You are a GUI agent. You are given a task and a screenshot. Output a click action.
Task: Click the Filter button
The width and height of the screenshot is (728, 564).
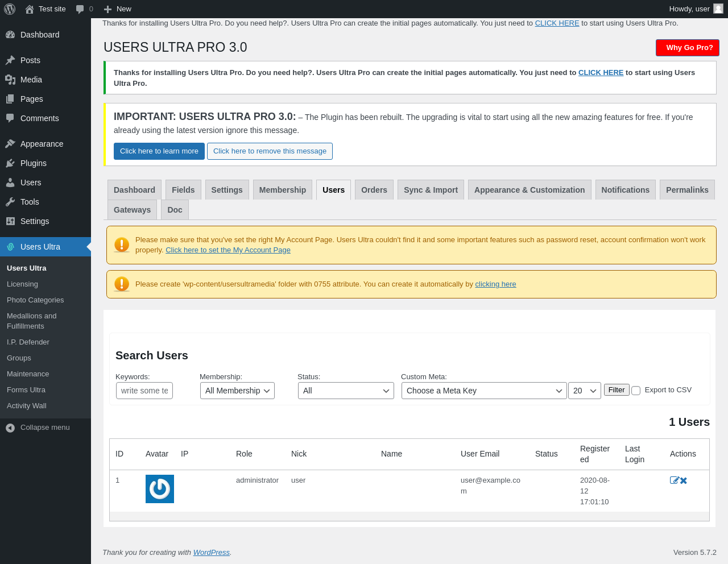point(617,390)
